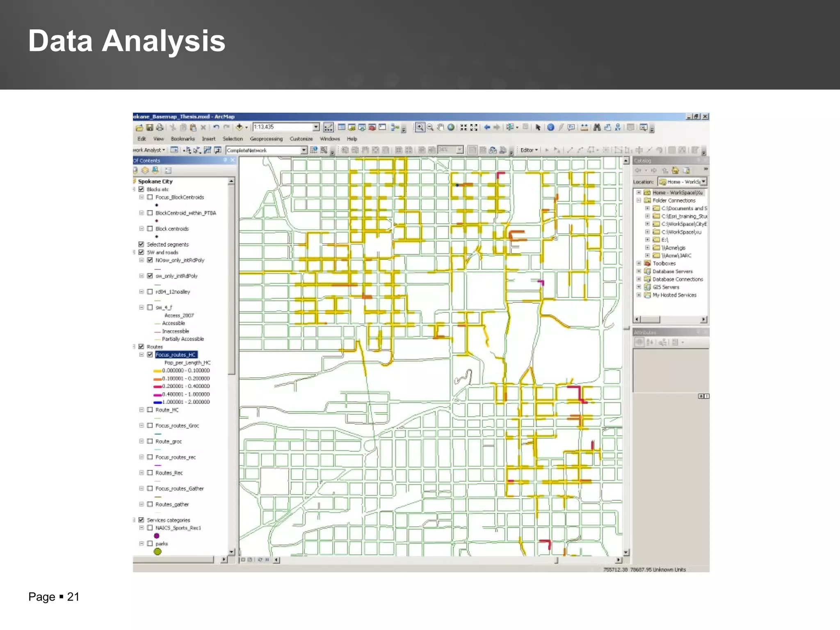Screen dimensions: 840x630
Task: Select the Zoom In tool
Action: [x=420, y=128]
